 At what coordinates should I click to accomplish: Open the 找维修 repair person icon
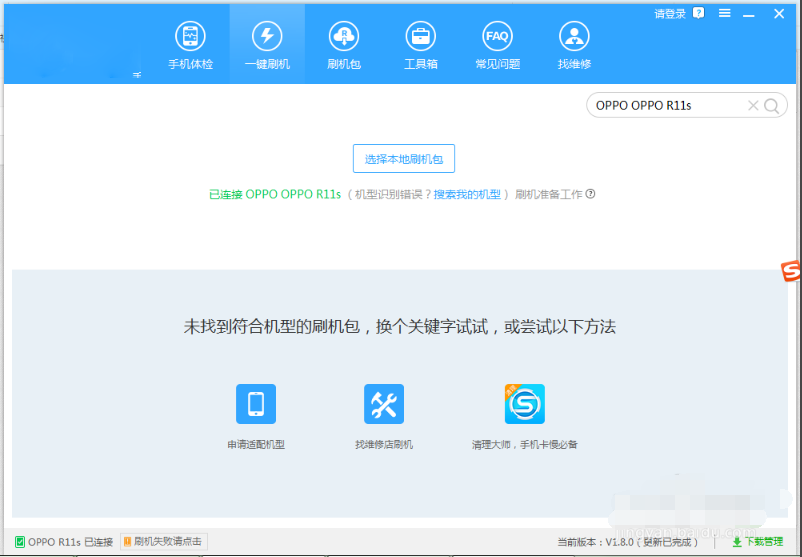point(574,36)
